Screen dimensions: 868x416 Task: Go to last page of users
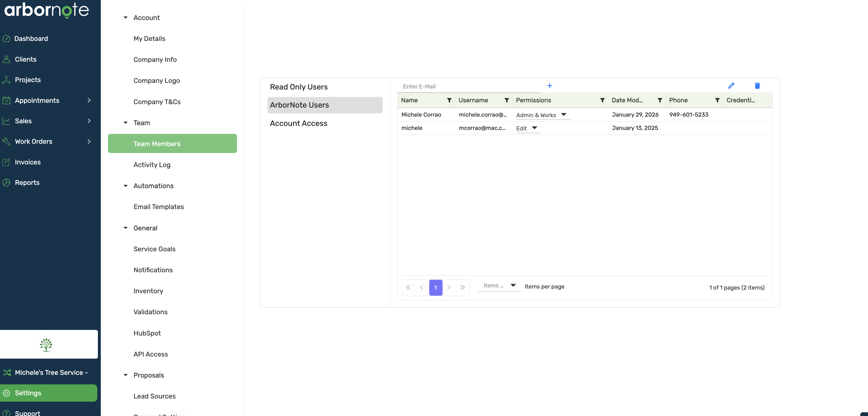[x=462, y=287]
